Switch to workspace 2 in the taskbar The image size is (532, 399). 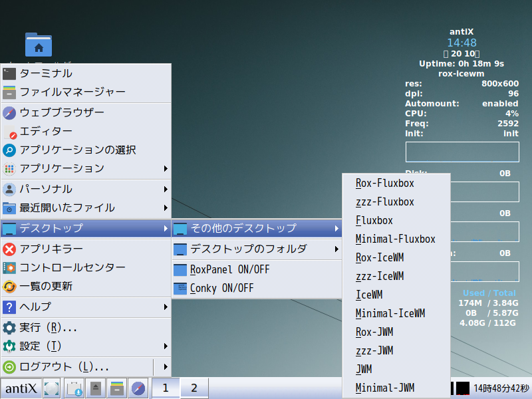coord(194,388)
